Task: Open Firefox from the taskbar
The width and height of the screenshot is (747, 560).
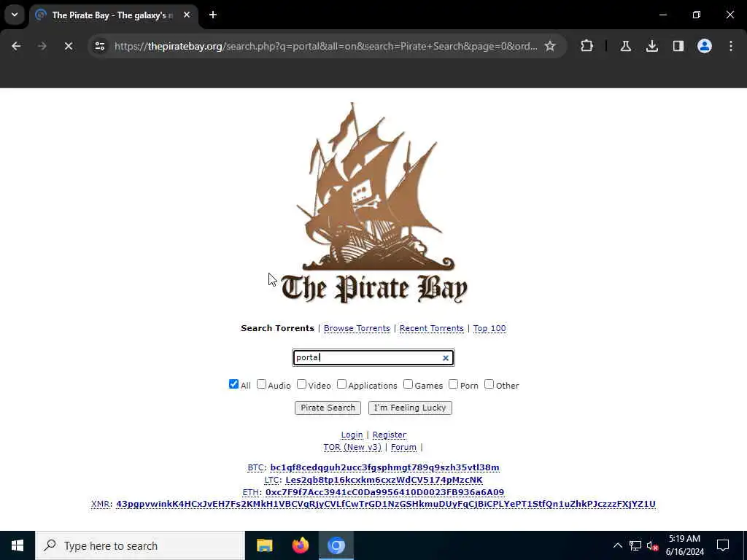Action: [x=300, y=545]
